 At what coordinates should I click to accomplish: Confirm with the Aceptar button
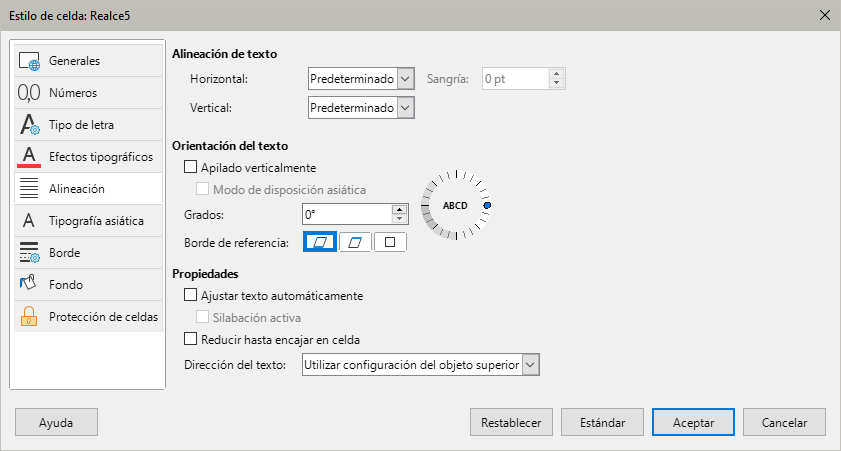coord(694,423)
